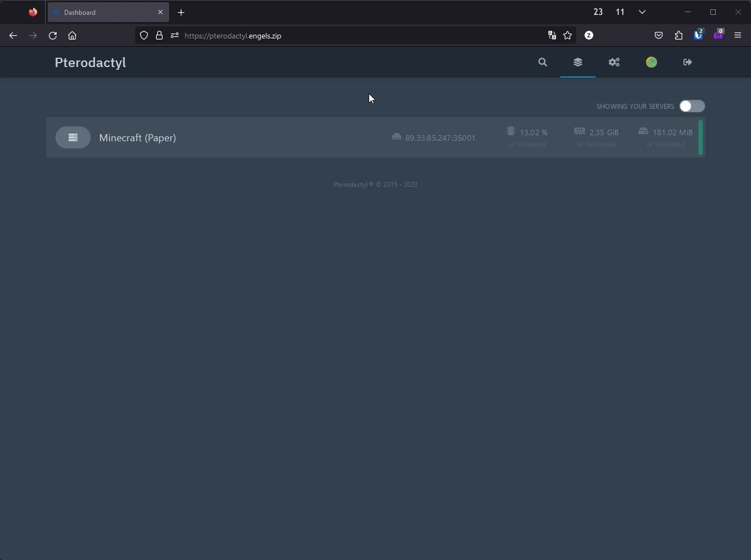
Task: Go back in browser history
Action: pyautogui.click(x=13, y=36)
